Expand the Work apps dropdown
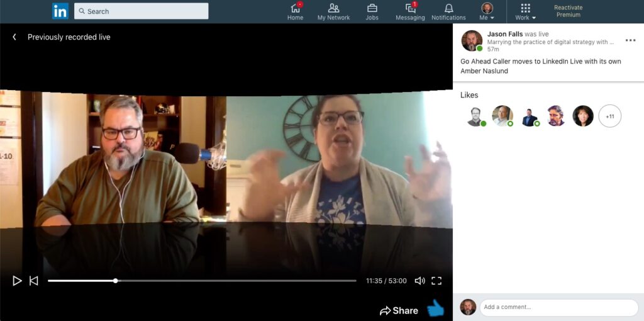 click(525, 11)
